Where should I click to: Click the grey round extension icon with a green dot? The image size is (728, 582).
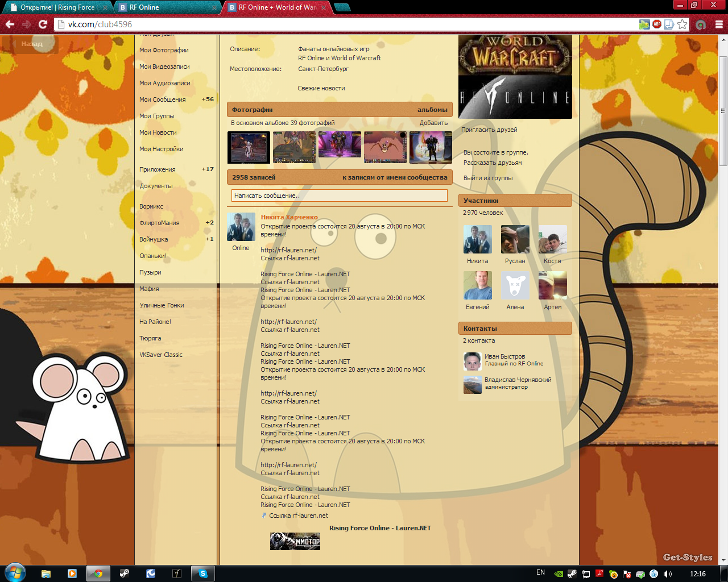[701, 24]
